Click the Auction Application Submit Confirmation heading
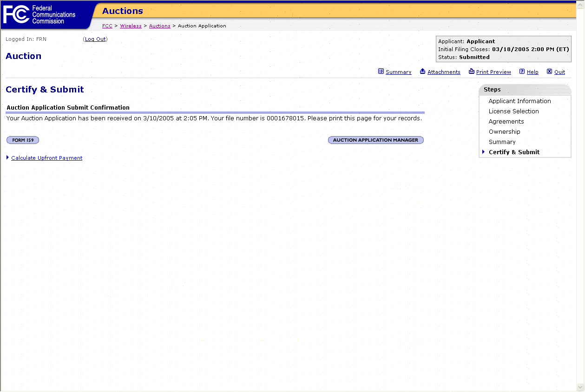 point(68,107)
